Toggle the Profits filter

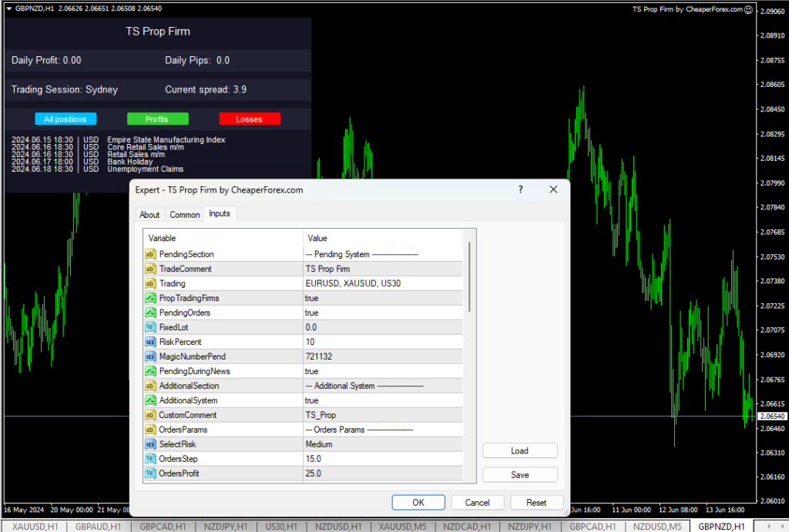coord(157,119)
